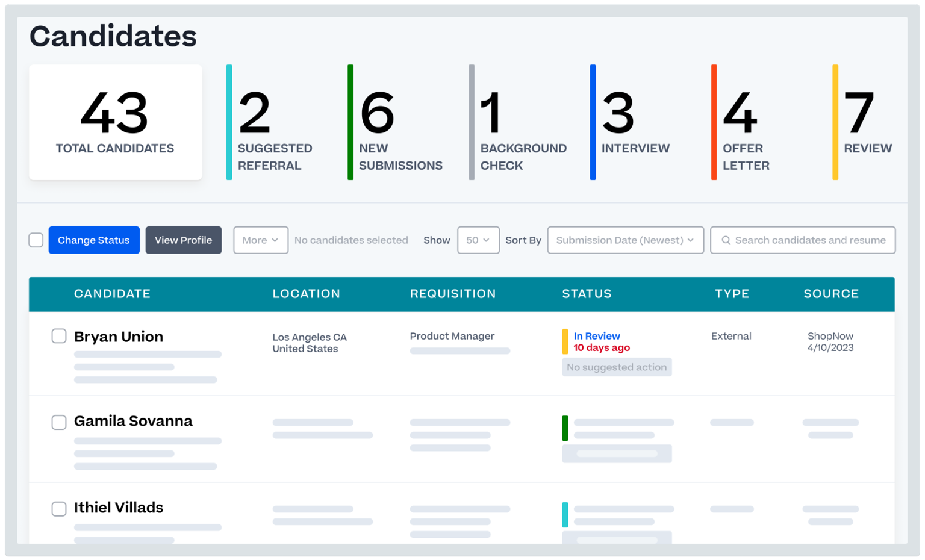
Task: Click Bryan Union's yellow status bar
Action: pos(565,341)
